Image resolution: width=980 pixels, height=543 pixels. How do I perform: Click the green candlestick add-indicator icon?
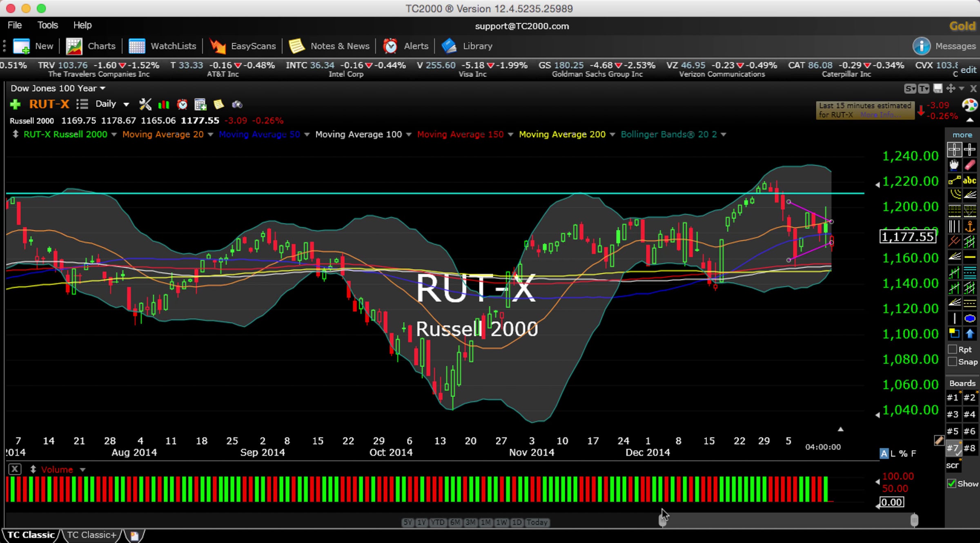[x=164, y=105]
